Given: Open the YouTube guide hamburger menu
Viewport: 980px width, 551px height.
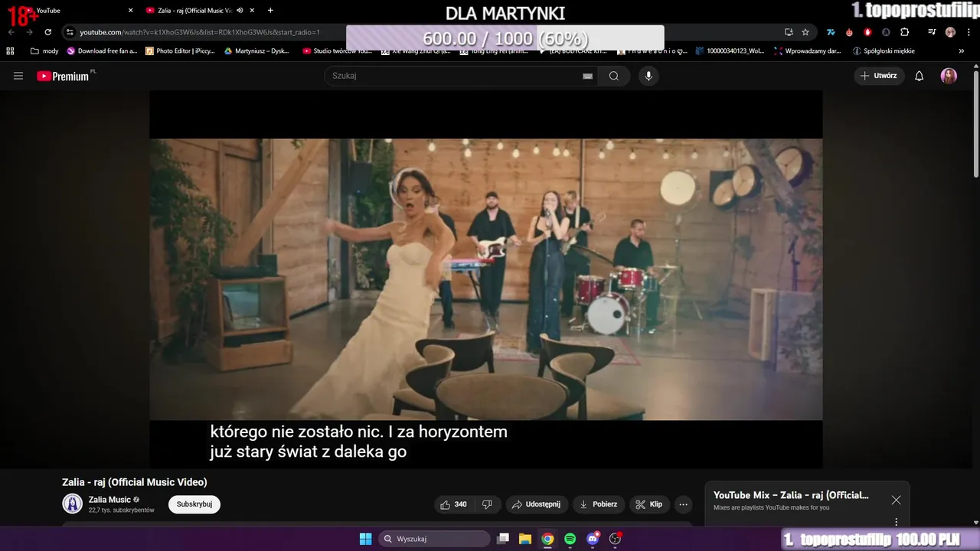Looking at the screenshot, I should [x=18, y=76].
